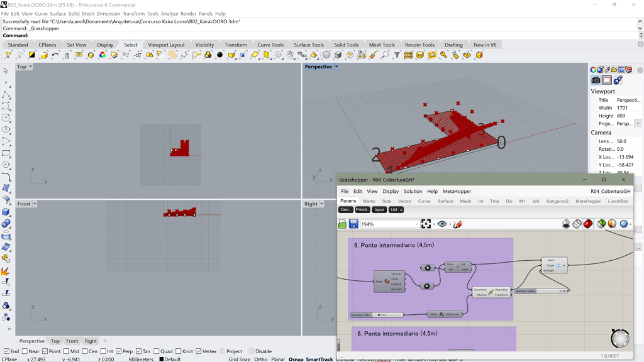Select the Rectangle tool in left sidebar
Viewport: 644px width, 362px height.
(x=6, y=153)
